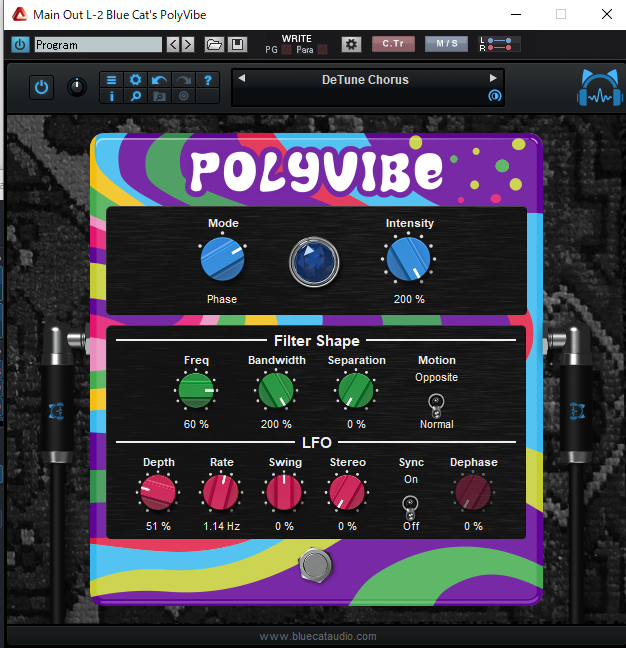Click the Intensity knob

click(x=408, y=259)
